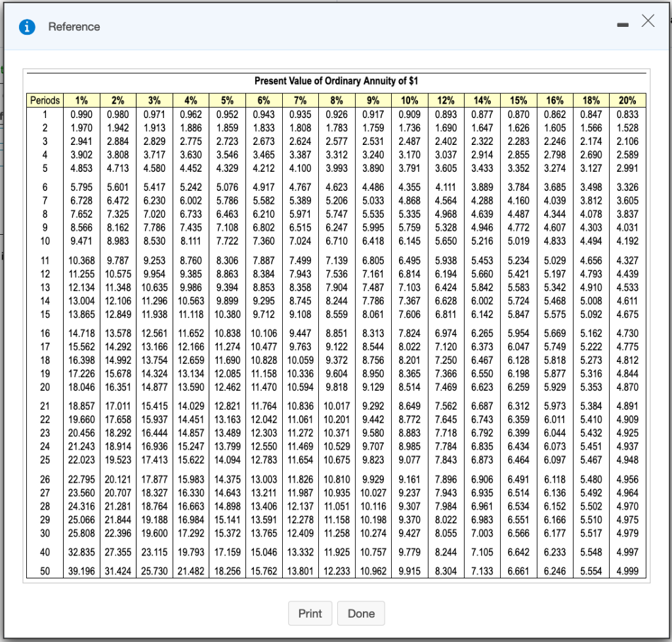Click the value 0.990 in period 1

tap(81, 114)
